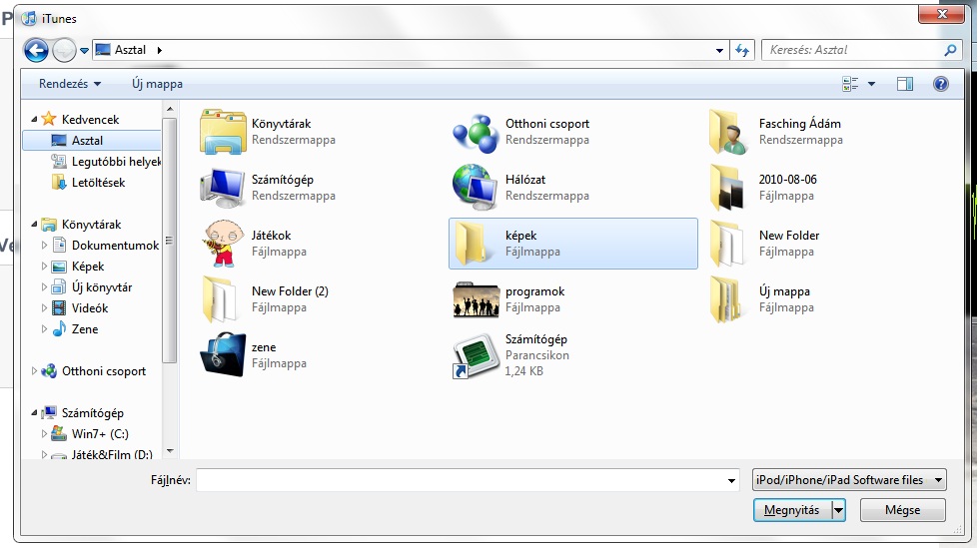This screenshot has width=980, height=548.
Task: Open Help with the question mark icon
Action: 941,84
